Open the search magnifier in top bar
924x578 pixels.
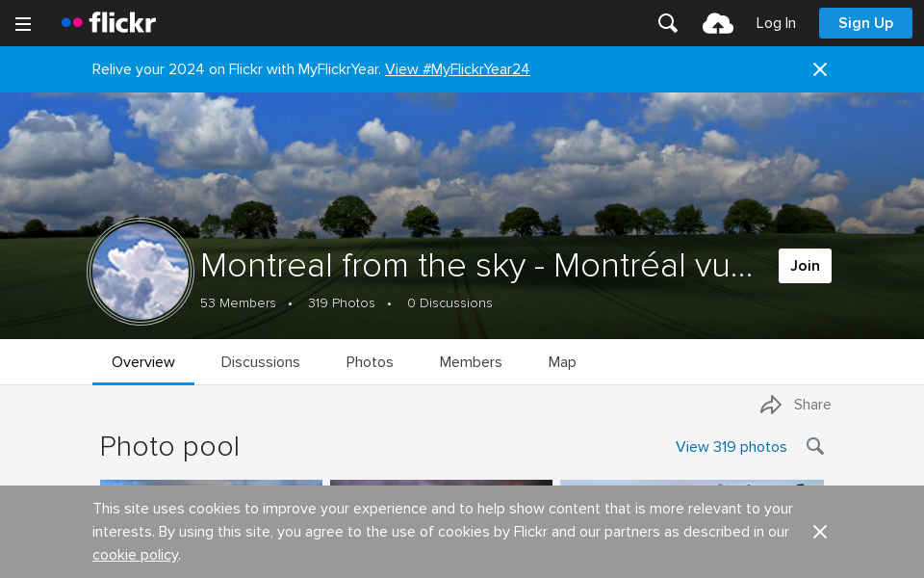[667, 22]
